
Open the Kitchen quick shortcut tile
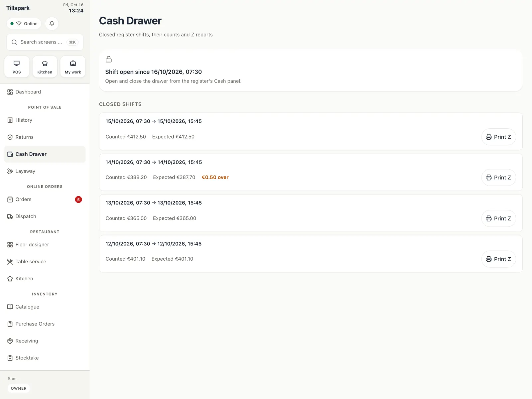point(45,66)
